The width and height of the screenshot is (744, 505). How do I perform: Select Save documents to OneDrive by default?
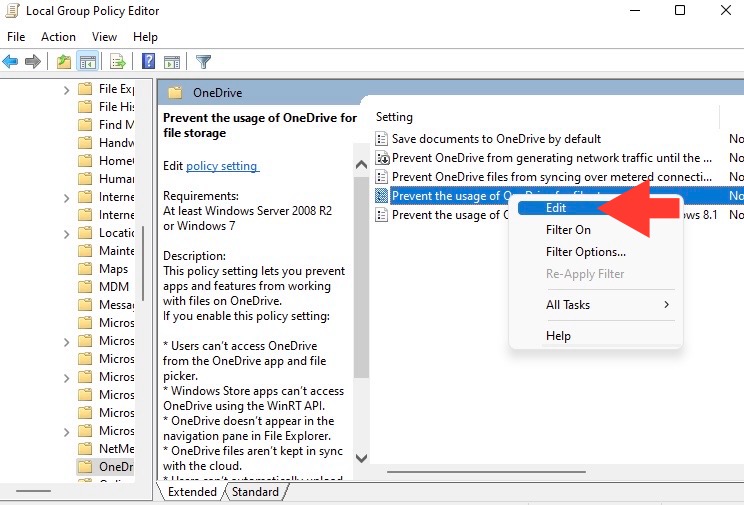496,139
